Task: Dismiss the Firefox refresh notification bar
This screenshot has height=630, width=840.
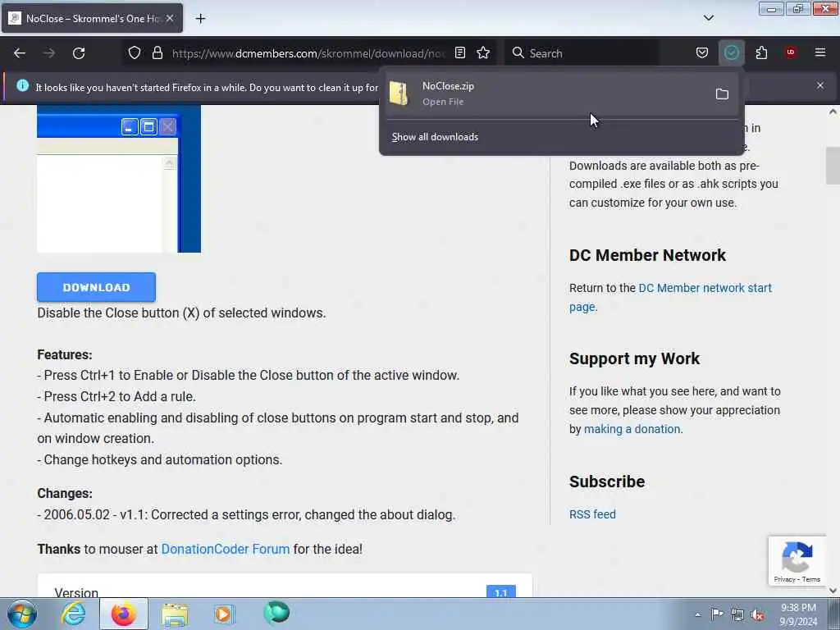Action: (x=820, y=85)
